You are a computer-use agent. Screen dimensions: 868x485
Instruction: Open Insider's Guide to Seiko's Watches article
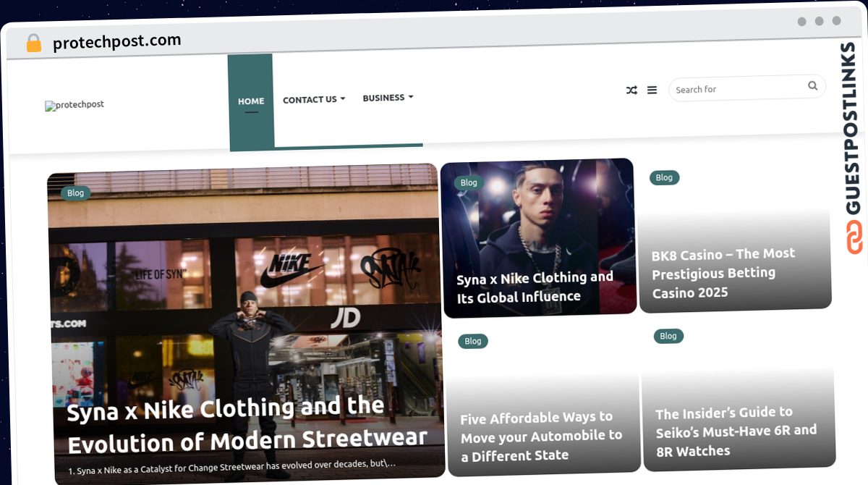pos(736,431)
